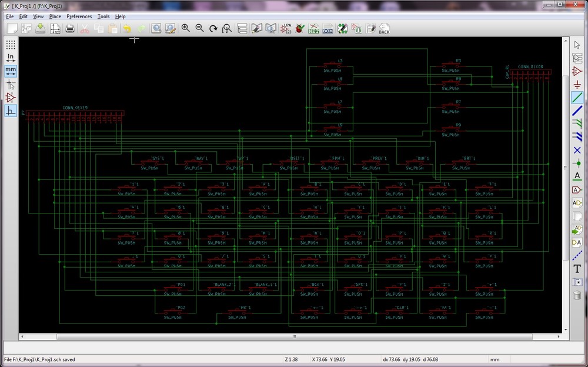The image size is (588, 367).
Task: Click the Print schematic icon
Action: pyautogui.click(x=70, y=28)
